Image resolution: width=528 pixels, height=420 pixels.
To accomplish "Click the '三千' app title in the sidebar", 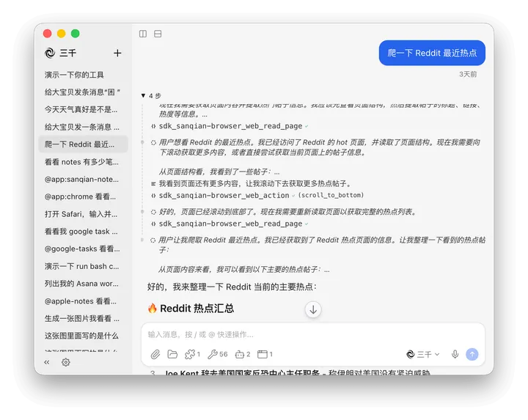I will tap(68, 54).
